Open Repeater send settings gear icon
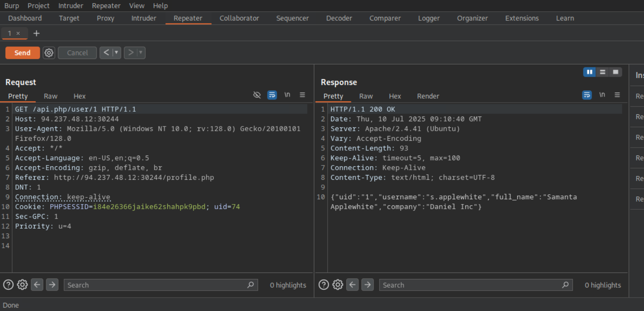The image size is (644, 311). coord(49,53)
